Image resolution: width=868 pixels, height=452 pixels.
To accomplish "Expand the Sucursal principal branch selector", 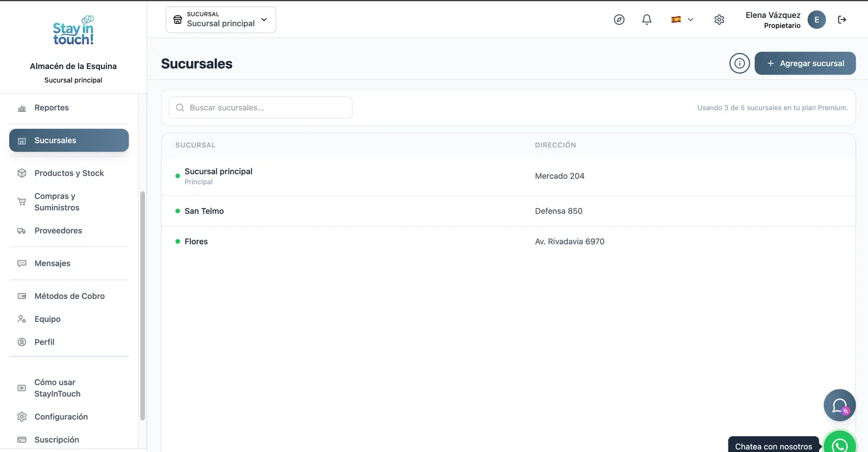I will [221, 20].
